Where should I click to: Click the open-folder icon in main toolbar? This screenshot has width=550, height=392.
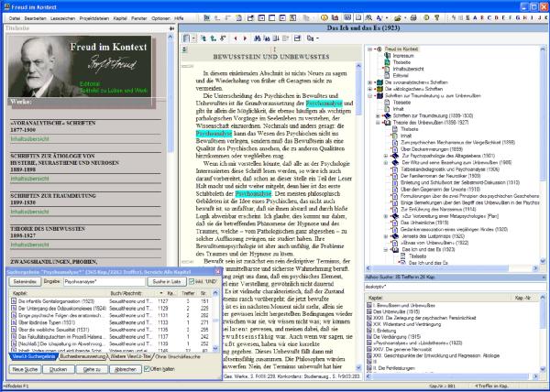pyautogui.click(x=398, y=17)
